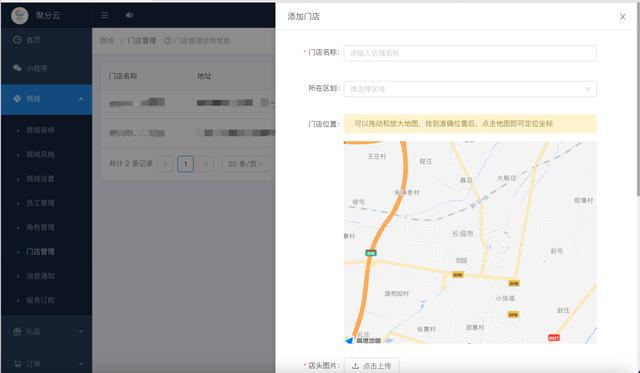This screenshot has width=640, height=373.
Task: Click 点击上传 to upload storefront image
Action: click(371, 366)
